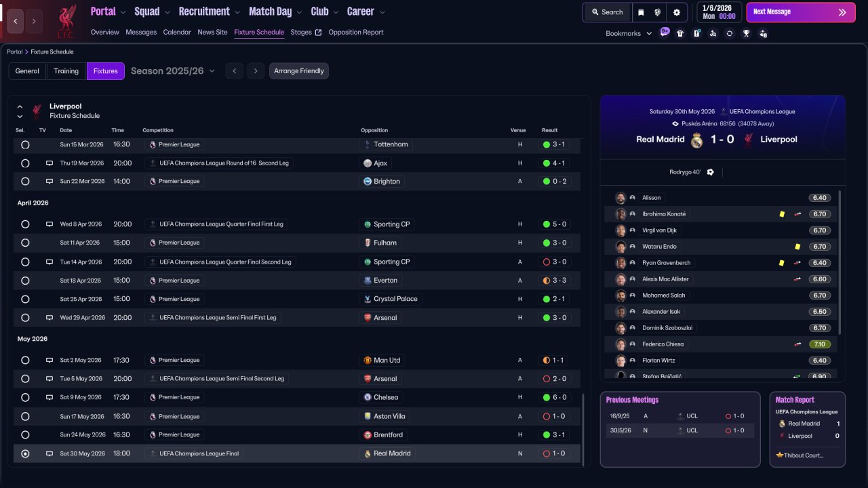Click the shirt icon in bookmarks bar
The height and width of the screenshot is (488, 868).
pyautogui.click(x=680, y=33)
